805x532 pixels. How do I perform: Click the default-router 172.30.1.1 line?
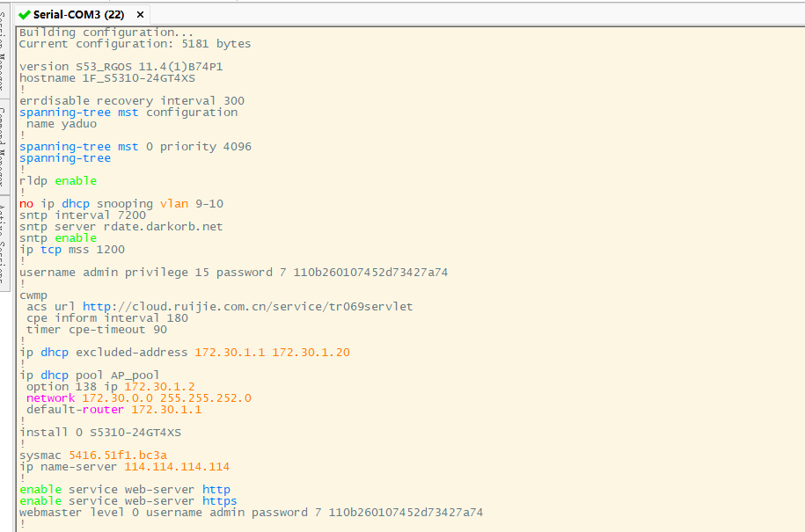pyautogui.click(x=113, y=410)
